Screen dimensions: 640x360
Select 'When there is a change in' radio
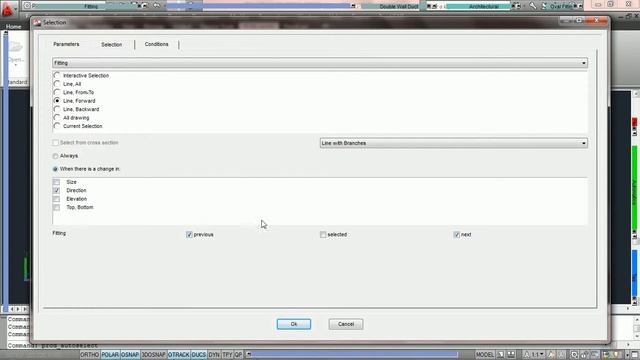click(x=55, y=169)
